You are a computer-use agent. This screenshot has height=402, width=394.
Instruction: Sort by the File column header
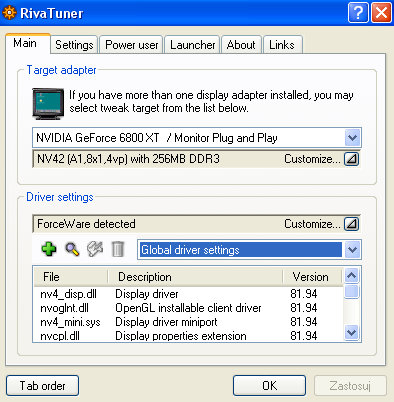pyautogui.click(x=71, y=277)
